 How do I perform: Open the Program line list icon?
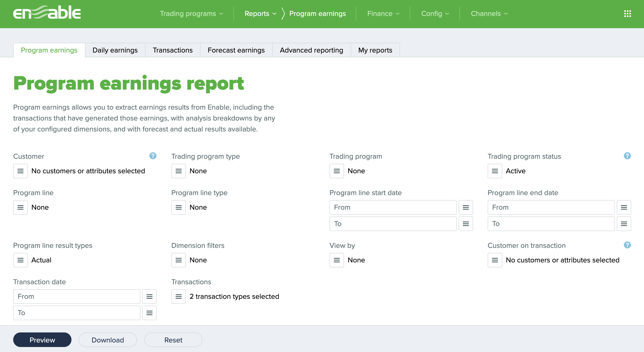point(20,207)
